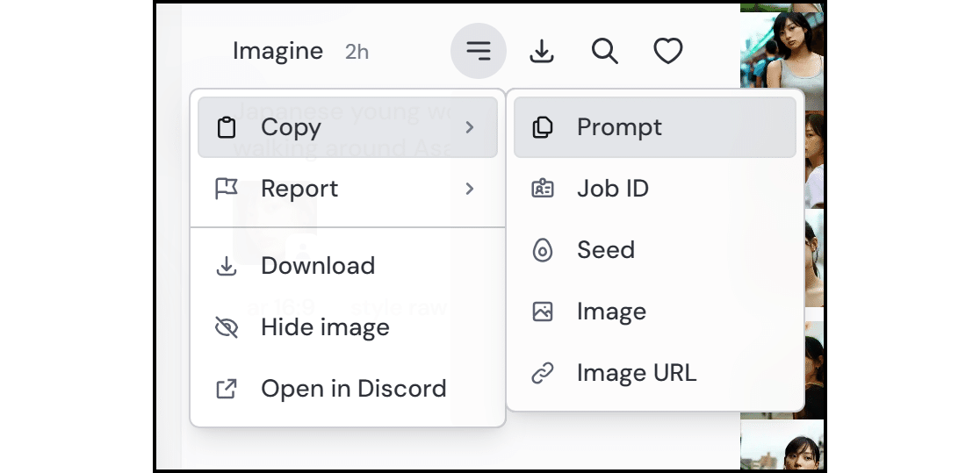
Task: Click the chain link icon for Image URL
Action: pos(543,373)
